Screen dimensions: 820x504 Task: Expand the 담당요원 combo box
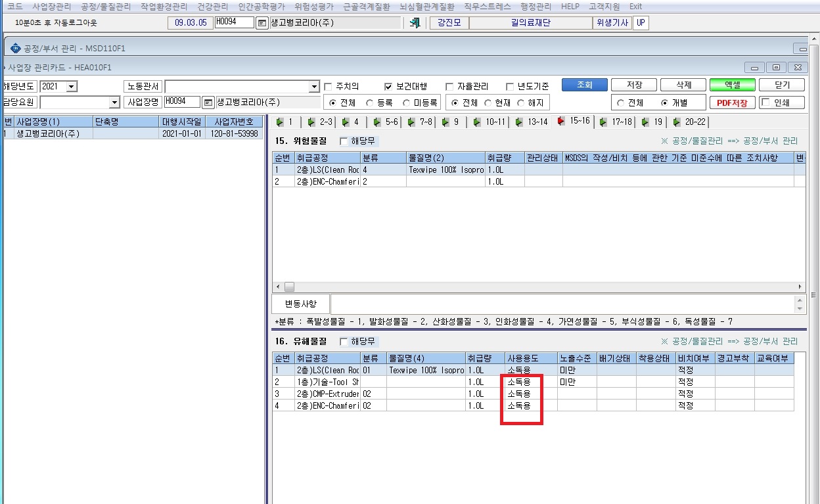tap(115, 103)
